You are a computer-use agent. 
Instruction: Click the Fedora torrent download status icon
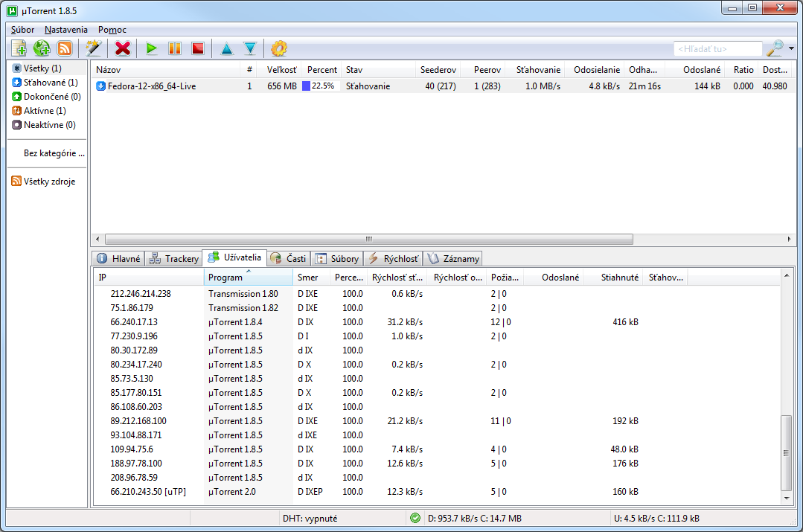pos(101,86)
